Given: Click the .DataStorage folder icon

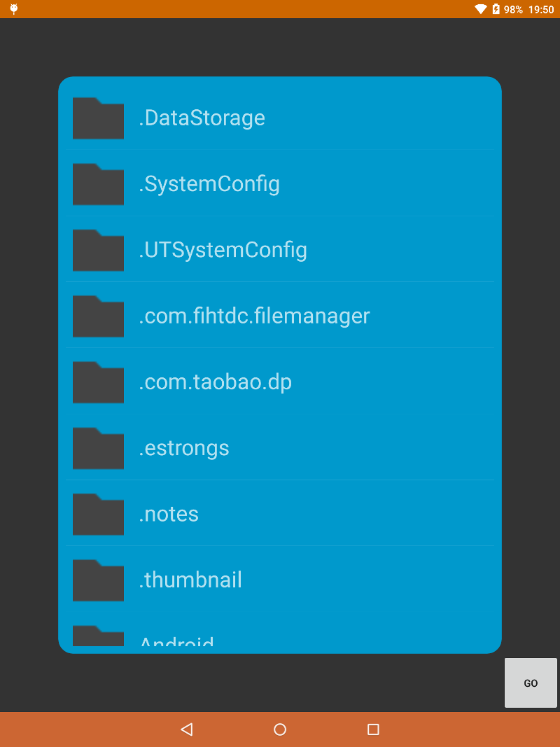Looking at the screenshot, I should click(x=98, y=118).
